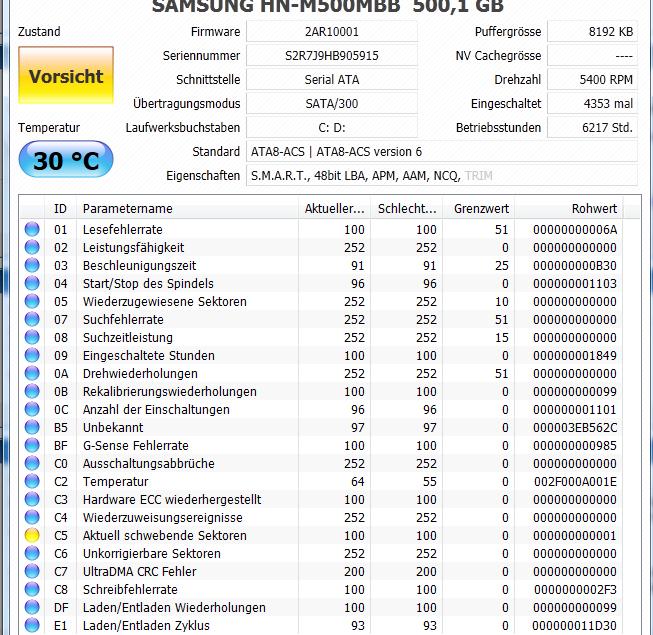The height and width of the screenshot is (635, 653).
Task: Click raw value 000000000001 of row C5
Action: click(575, 535)
